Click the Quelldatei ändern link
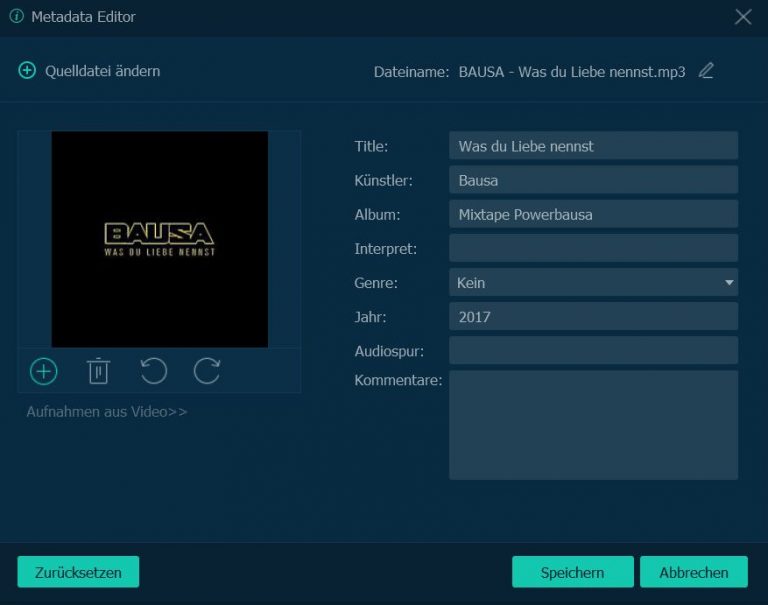The image size is (768, 605). (x=102, y=71)
